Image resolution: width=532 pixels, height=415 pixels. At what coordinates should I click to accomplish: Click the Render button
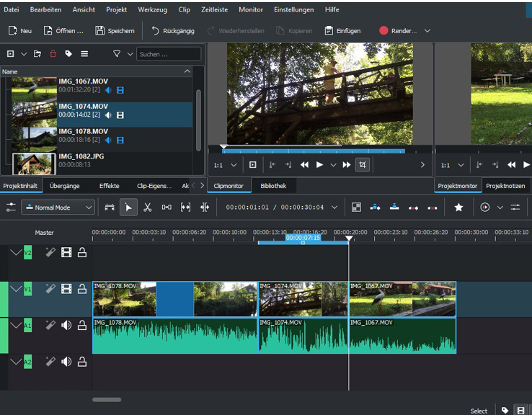pos(397,31)
